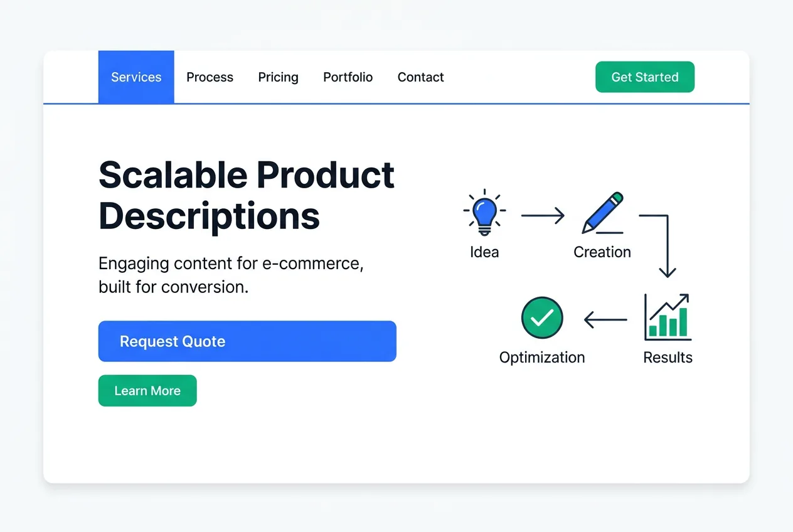The width and height of the screenshot is (793, 532).
Task: View the Portfolio tab
Action: tap(348, 77)
